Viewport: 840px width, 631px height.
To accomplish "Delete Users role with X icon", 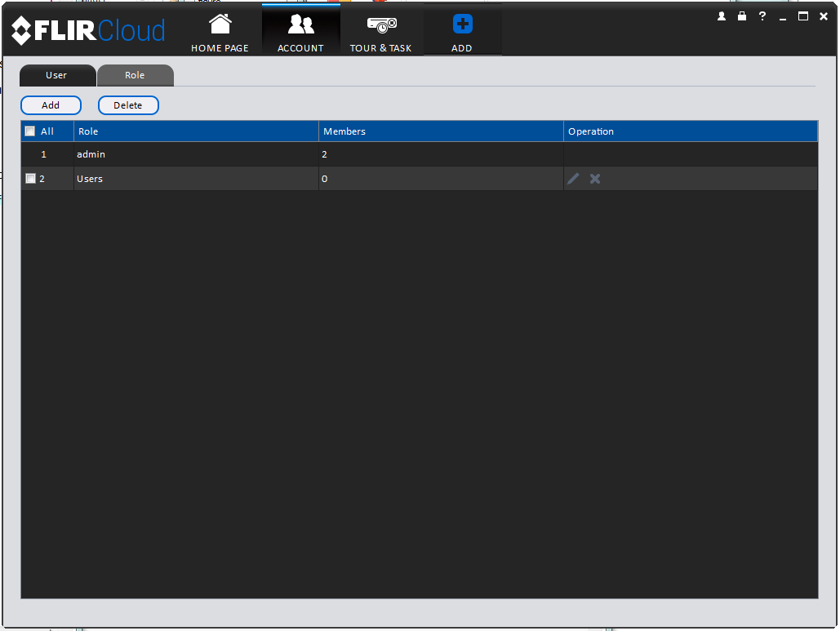I will click(x=594, y=179).
